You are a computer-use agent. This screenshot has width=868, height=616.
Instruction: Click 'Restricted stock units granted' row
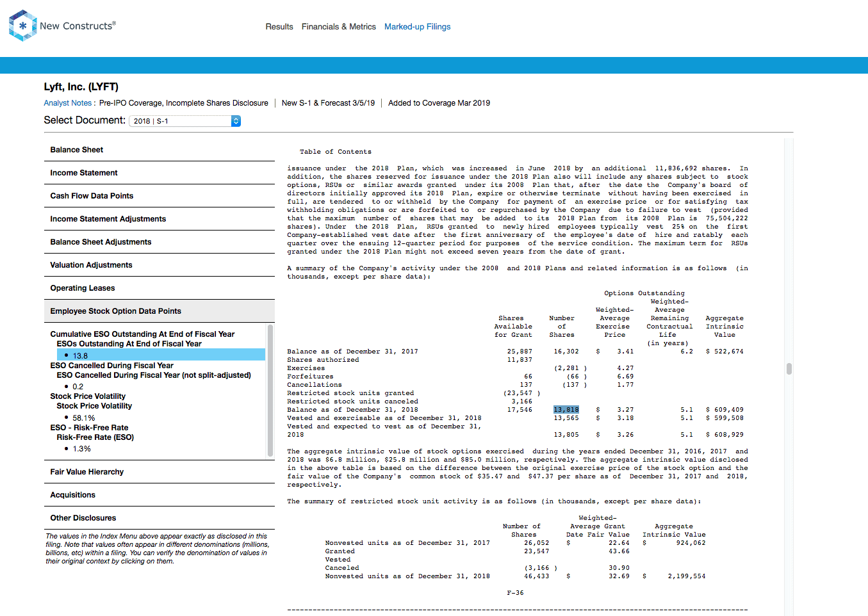click(350, 393)
